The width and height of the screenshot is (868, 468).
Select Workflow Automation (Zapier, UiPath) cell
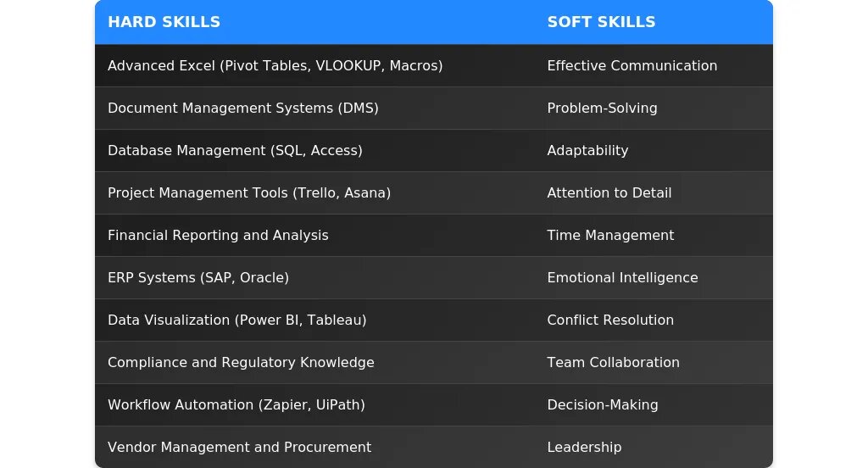236,404
